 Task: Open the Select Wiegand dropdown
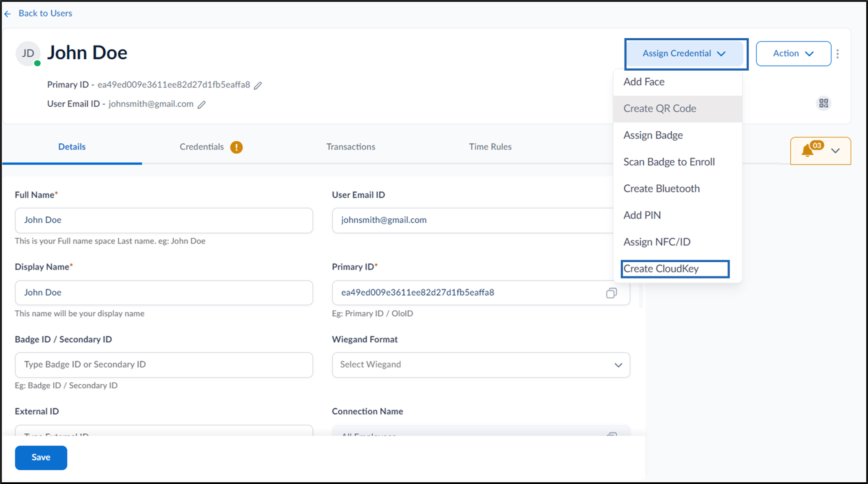(481, 365)
